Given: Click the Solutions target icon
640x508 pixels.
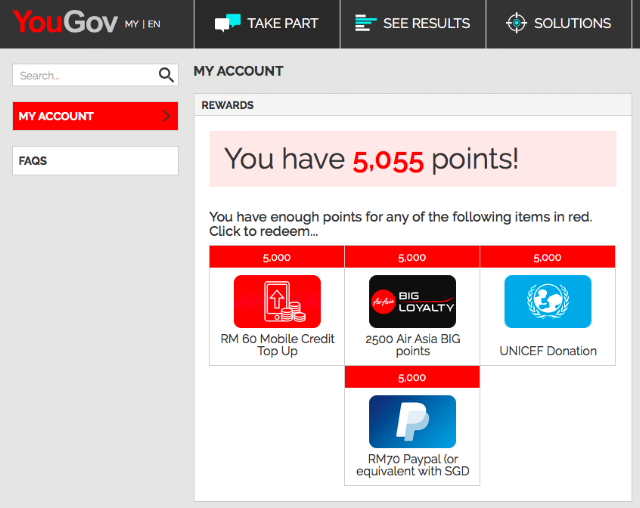Looking at the screenshot, I should (x=516, y=23).
